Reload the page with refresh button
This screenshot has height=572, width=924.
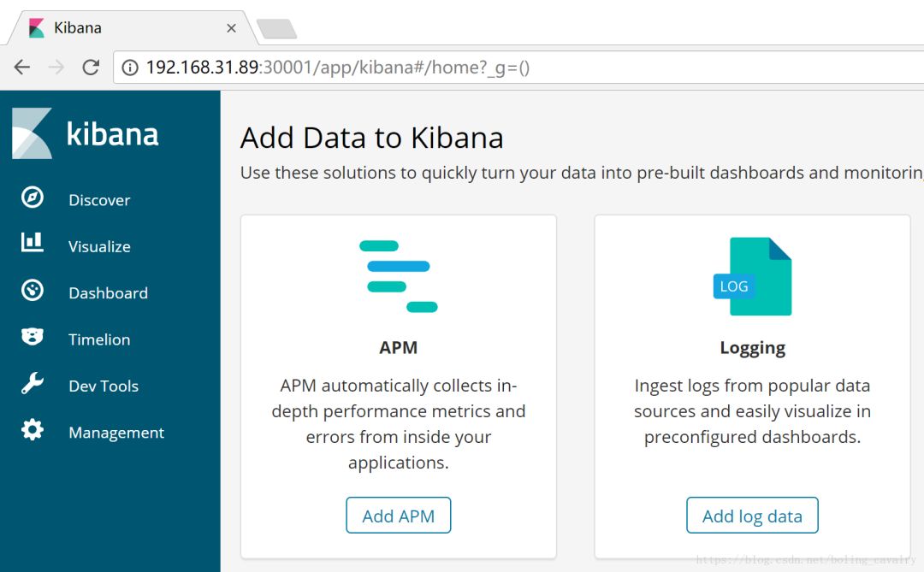(91, 68)
